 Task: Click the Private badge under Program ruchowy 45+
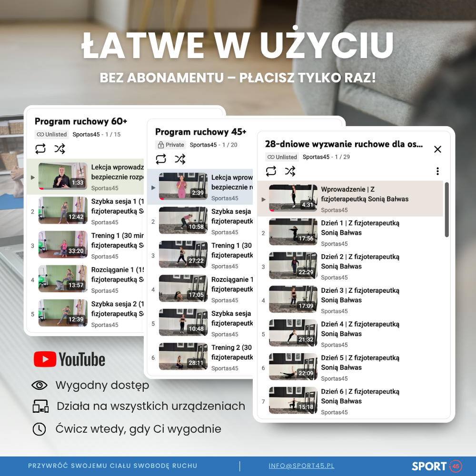point(171,145)
